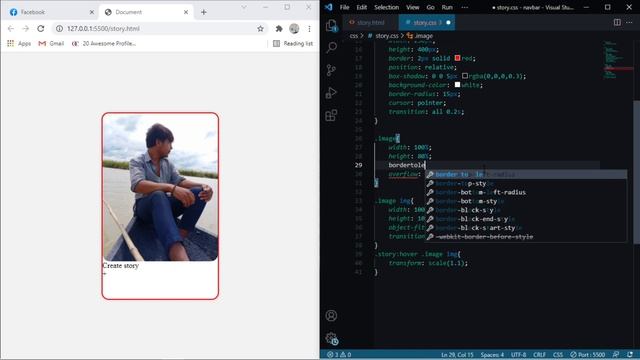Viewport: 640px width, 360px height.
Task: Show errors and warnings in status bar
Action: click(x=339, y=355)
